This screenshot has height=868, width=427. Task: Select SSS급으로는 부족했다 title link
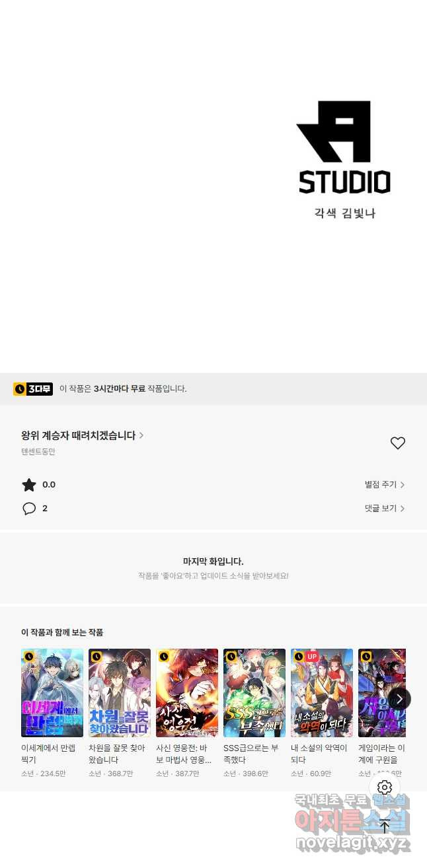click(251, 754)
